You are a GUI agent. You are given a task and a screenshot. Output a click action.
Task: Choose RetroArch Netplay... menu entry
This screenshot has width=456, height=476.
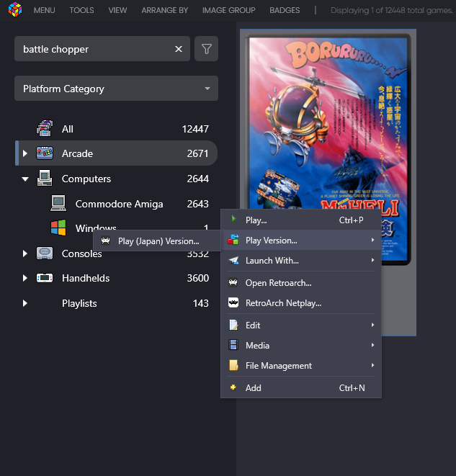pyautogui.click(x=301, y=302)
